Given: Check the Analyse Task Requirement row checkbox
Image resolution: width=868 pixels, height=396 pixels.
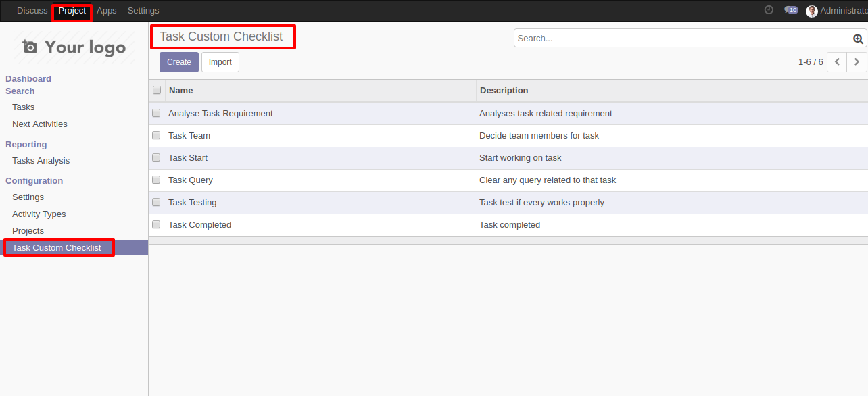Looking at the screenshot, I should tap(156, 113).
